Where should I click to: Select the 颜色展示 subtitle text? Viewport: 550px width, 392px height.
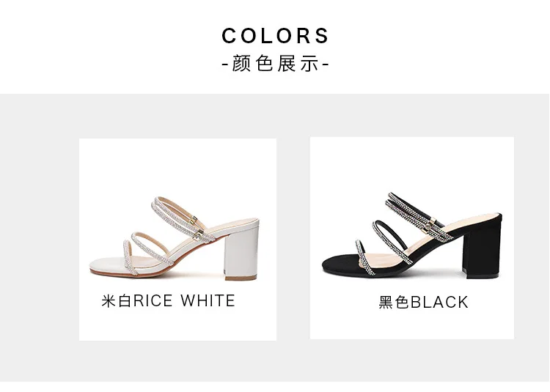pyautogui.click(x=275, y=64)
